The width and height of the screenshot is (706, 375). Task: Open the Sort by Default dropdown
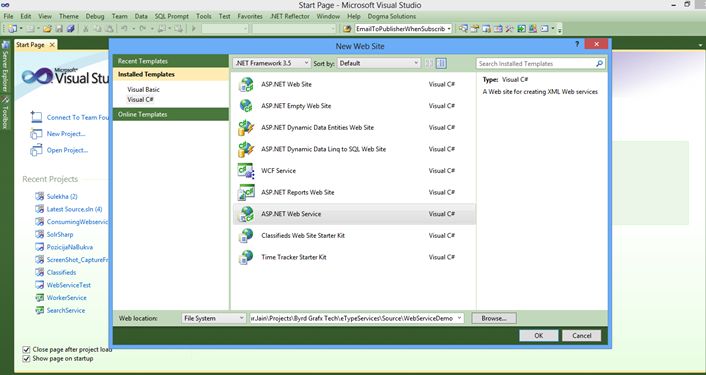379,63
